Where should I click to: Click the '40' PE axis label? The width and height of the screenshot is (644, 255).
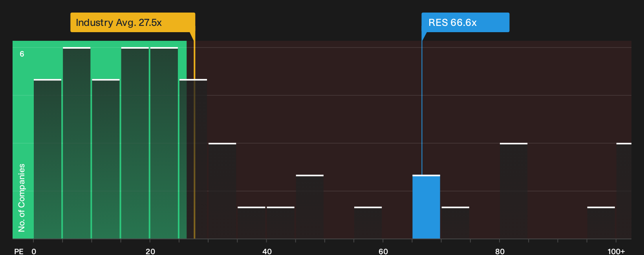tap(267, 251)
